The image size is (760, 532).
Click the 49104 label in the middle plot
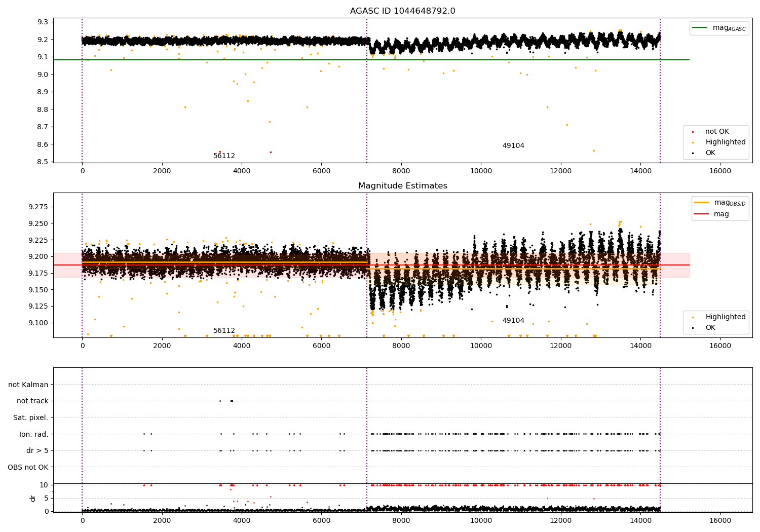513,321
